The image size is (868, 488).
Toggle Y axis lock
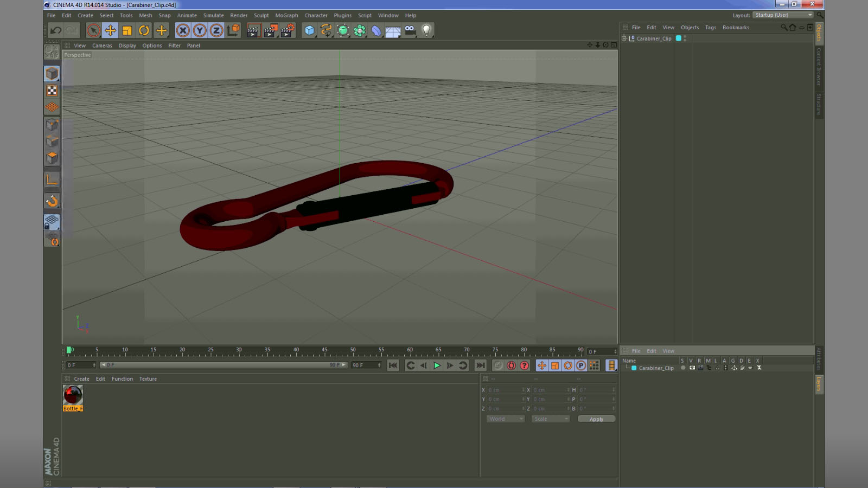[x=200, y=30]
